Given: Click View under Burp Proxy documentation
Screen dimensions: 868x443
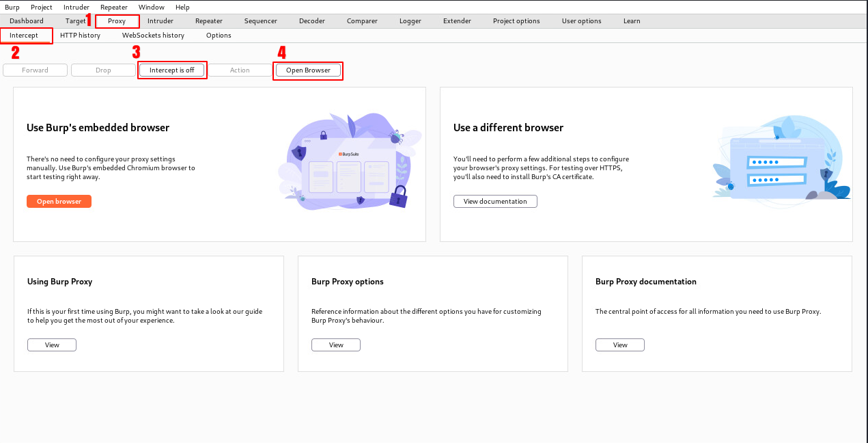Looking at the screenshot, I should click(x=620, y=345).
